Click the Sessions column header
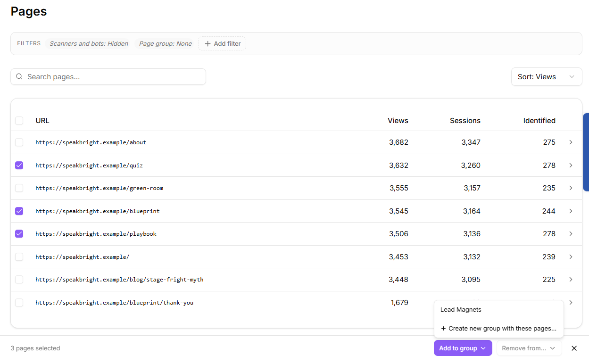Image resolution: width=589 pixels, height=364 pixels. coord(465,121)
